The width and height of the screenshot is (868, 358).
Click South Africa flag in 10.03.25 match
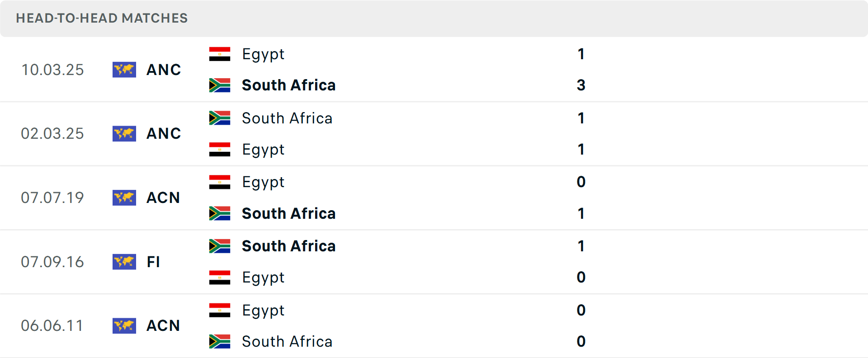(220, 85)
